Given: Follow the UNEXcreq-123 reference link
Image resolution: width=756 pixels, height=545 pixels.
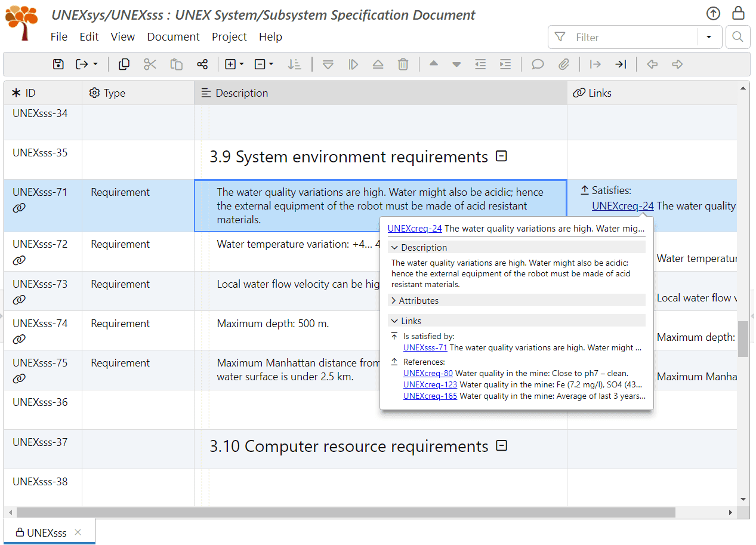Looking at the screenshot, I should point(430,385).
